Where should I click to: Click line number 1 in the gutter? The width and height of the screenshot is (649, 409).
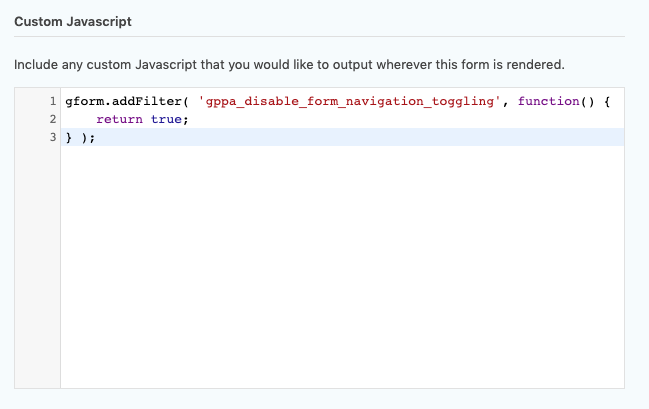(53, 101)
